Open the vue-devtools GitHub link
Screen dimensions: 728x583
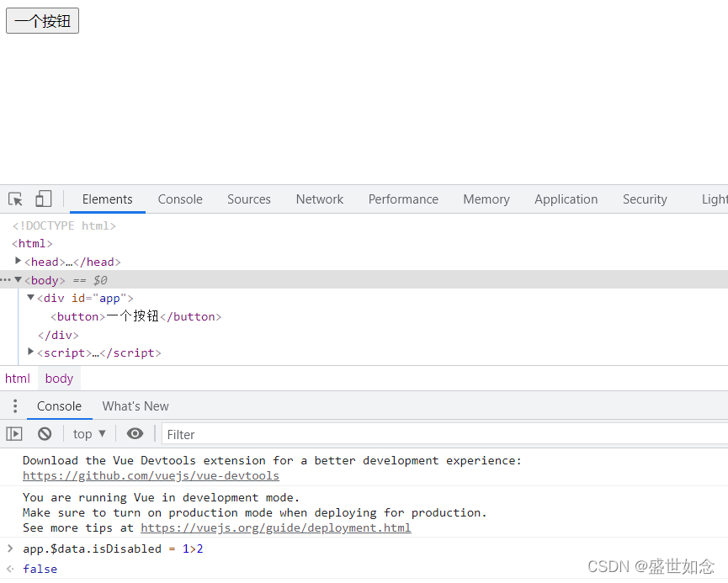151,476
